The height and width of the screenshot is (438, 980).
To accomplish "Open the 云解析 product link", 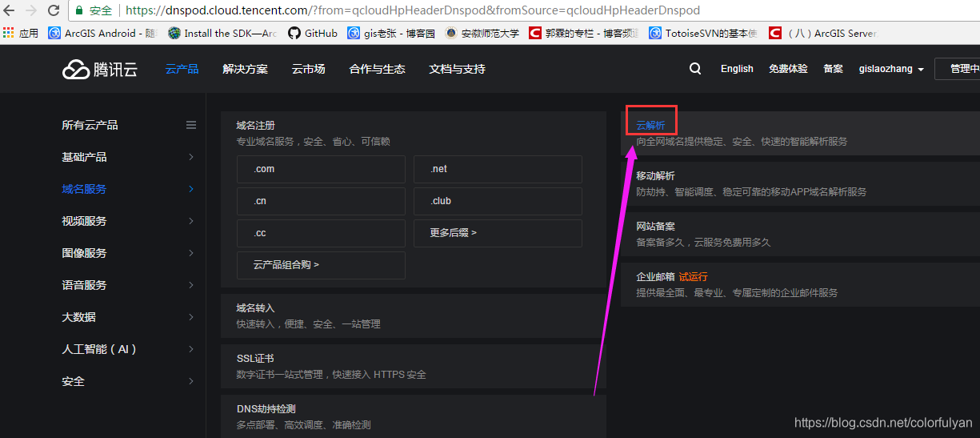I will (x=650, y=126).
